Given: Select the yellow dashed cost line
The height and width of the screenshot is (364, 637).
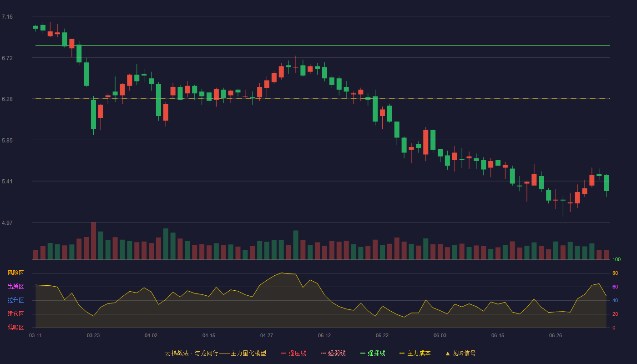Looking at the screenshot, I should point(323,98).
